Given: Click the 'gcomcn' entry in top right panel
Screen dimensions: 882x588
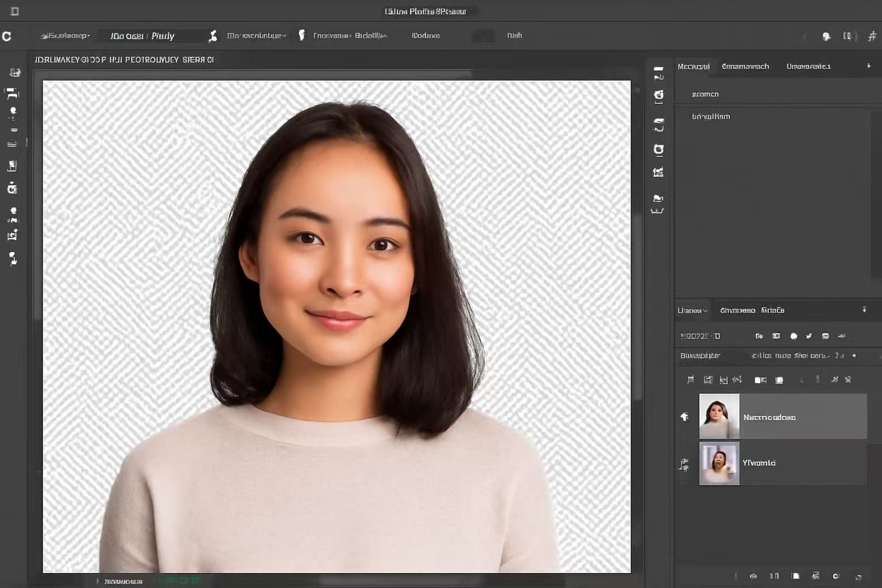Looking at the screenshot, I should coord(705,94).
